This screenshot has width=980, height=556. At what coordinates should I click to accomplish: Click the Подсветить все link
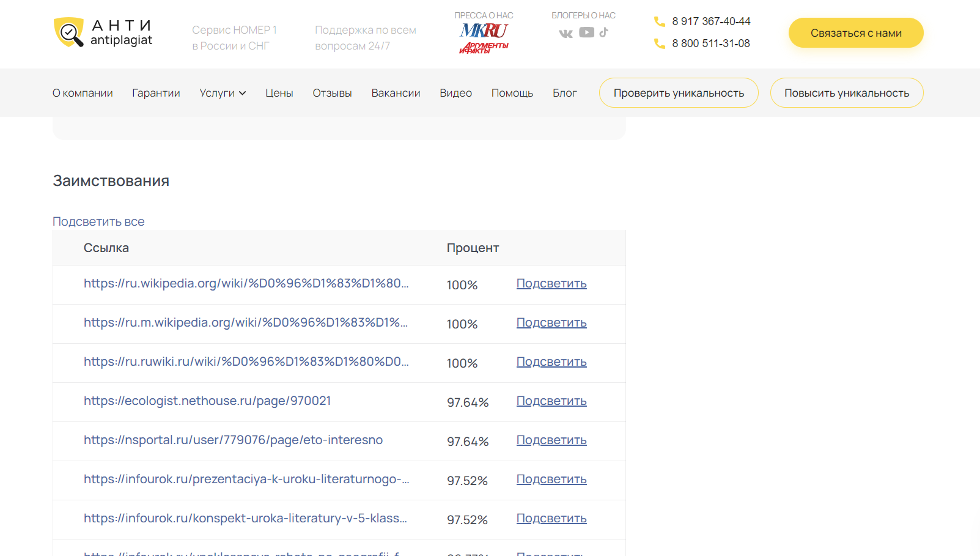(98, 221)
